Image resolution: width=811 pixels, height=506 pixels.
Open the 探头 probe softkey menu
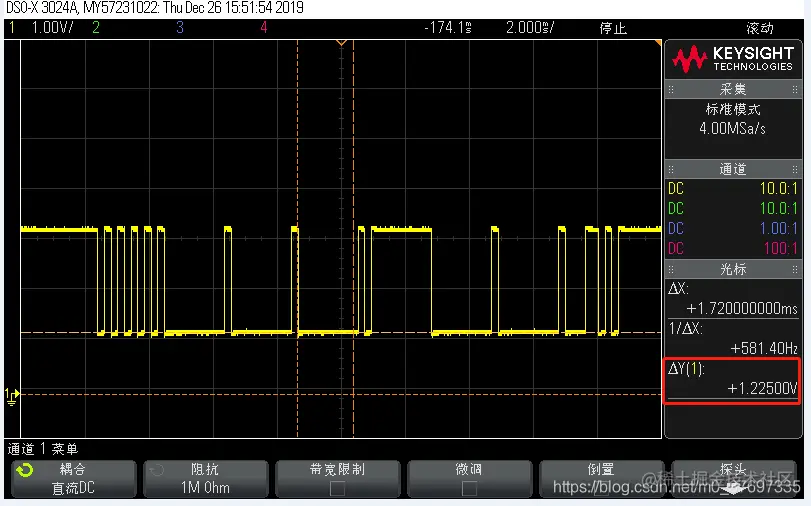733,479
